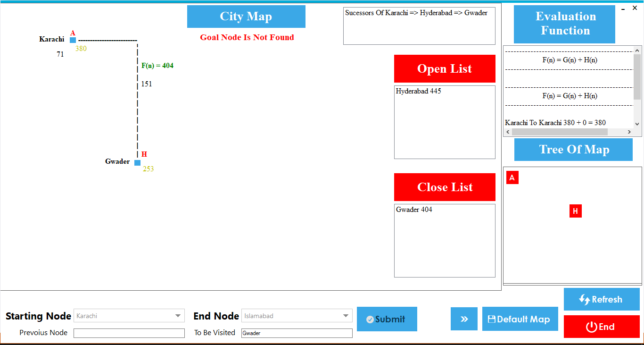Click the scroll down arrow in Evaluation Function
644x345 pixels.
click(637, 124)
